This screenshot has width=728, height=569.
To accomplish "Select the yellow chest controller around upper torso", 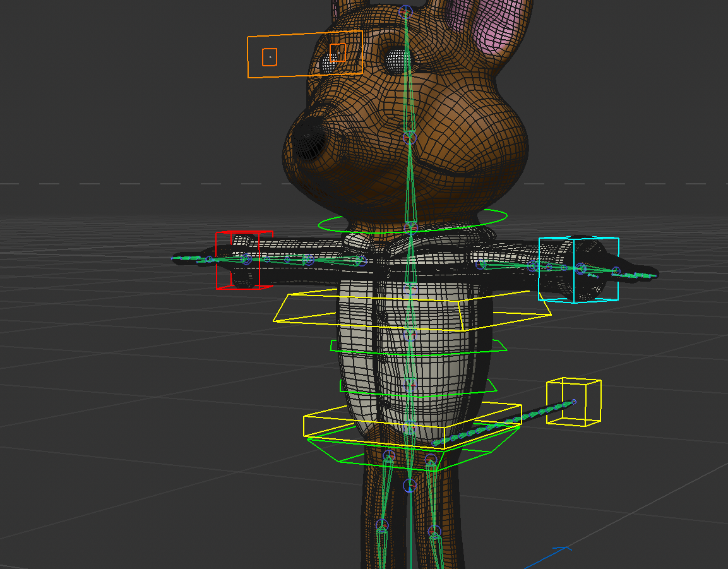I will (412, 311).
